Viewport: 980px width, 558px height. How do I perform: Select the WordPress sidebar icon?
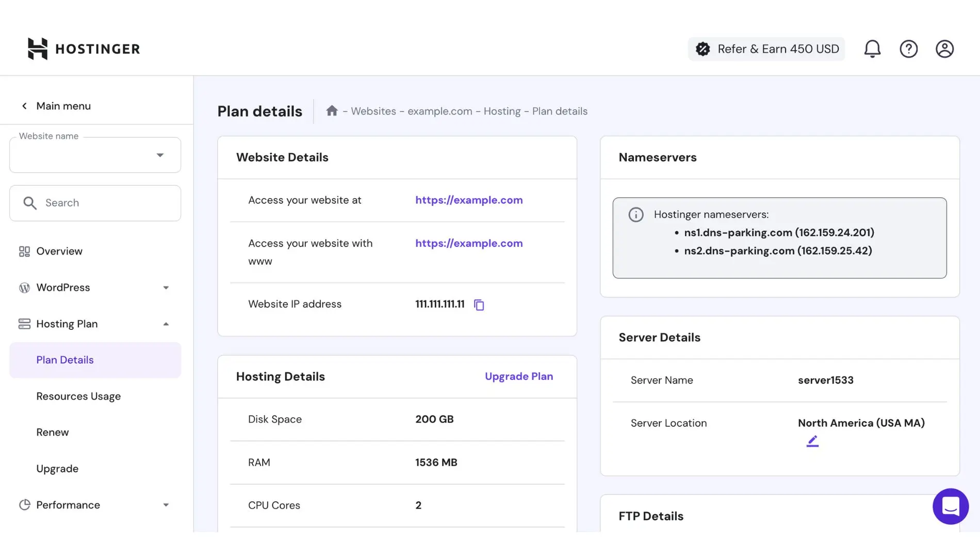(x=24, y=288)
